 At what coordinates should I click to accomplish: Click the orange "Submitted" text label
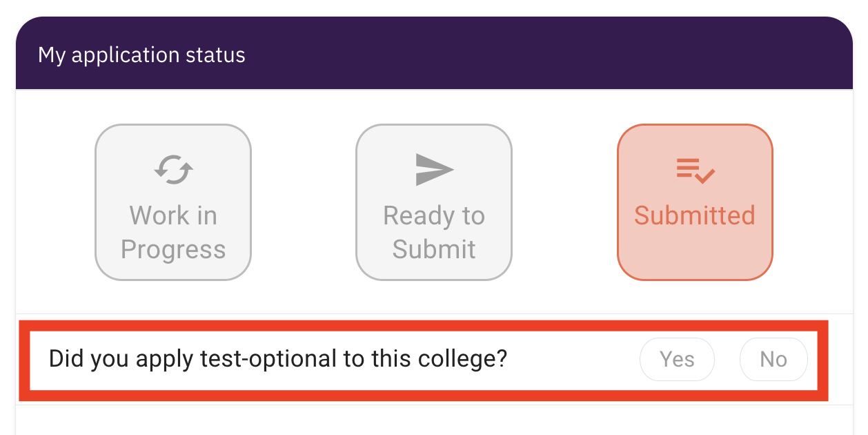click(x=695, y=215)
